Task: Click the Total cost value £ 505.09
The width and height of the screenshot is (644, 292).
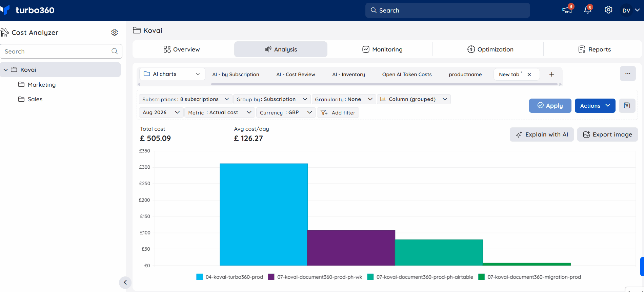Action: point(155,138)
